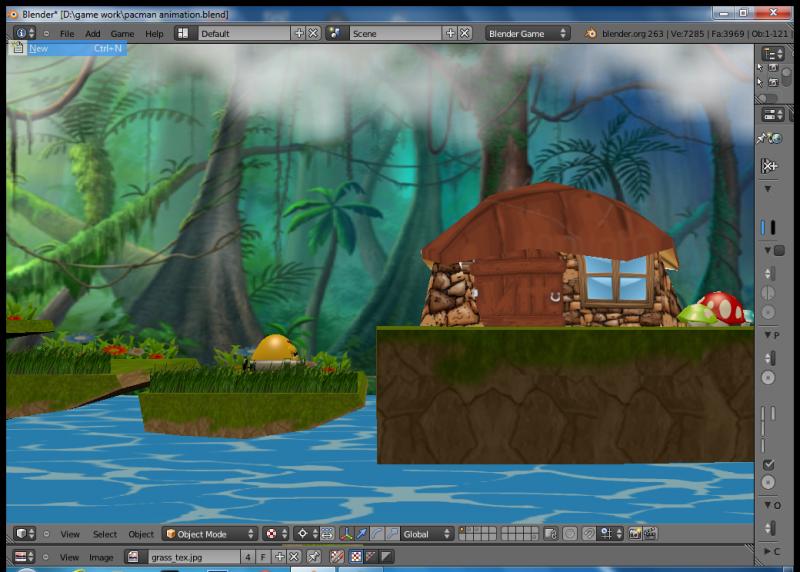Click the Blender logo in the info header
Viewport: 800px width, 572px height.
[590, 34]
